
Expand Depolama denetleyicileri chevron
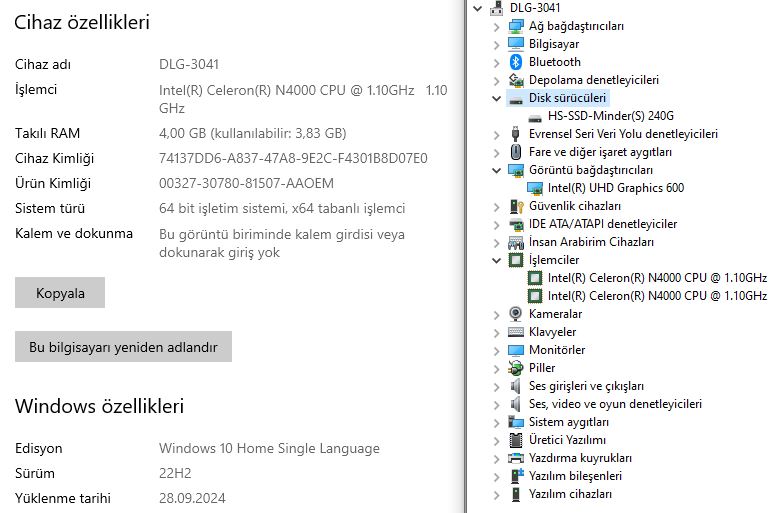click(496, 80)
